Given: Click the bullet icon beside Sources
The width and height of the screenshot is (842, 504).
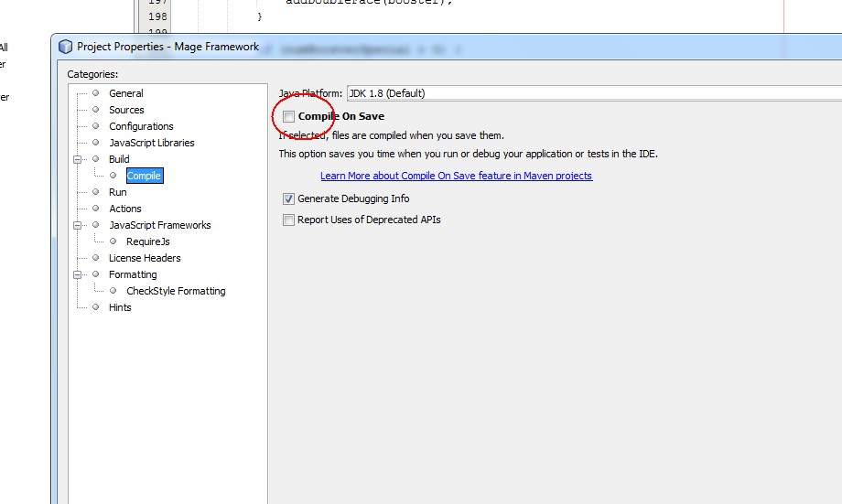Looking at the screenshot, I should pyautogui.click(x=95, y=110).
